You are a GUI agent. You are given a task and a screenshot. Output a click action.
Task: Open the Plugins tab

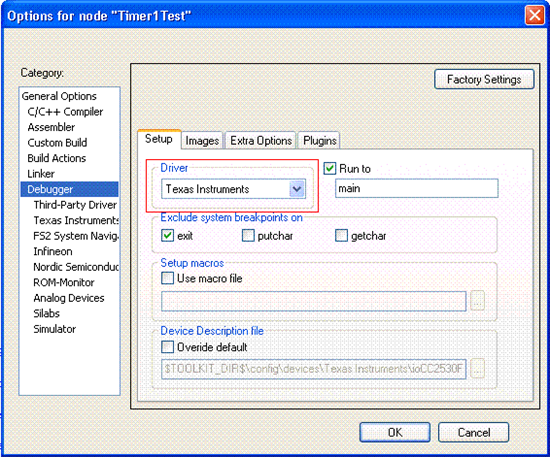click(x=320, y=141)
